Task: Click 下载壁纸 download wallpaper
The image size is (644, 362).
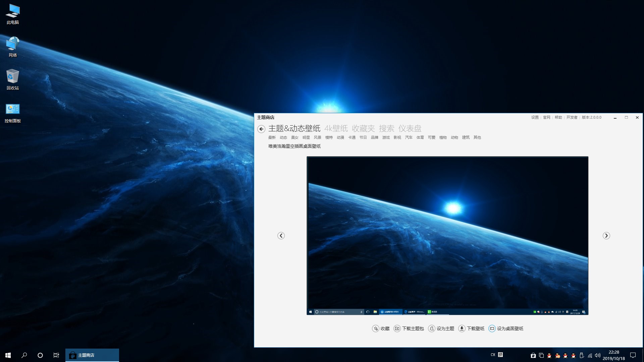Action: (x=472, y=328)
